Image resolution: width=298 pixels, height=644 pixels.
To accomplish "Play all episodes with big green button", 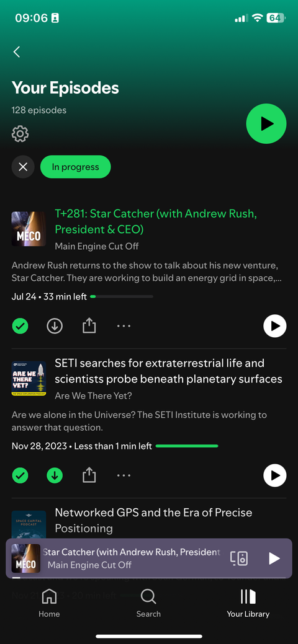I will 266,123.
